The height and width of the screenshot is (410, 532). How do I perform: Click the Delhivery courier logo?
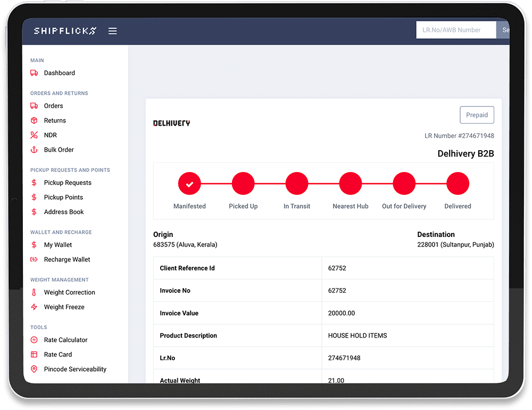[x=172, y=124]
